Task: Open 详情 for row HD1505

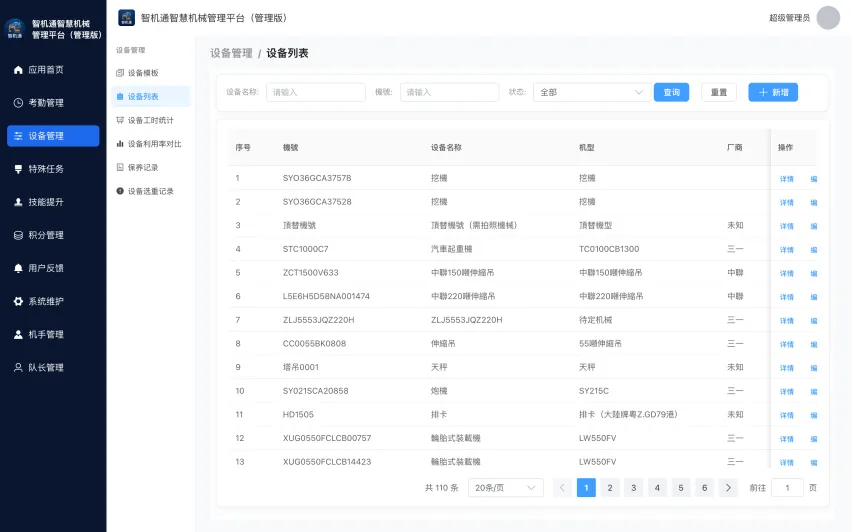Action: pyautogui.click(x=787, y=415)
